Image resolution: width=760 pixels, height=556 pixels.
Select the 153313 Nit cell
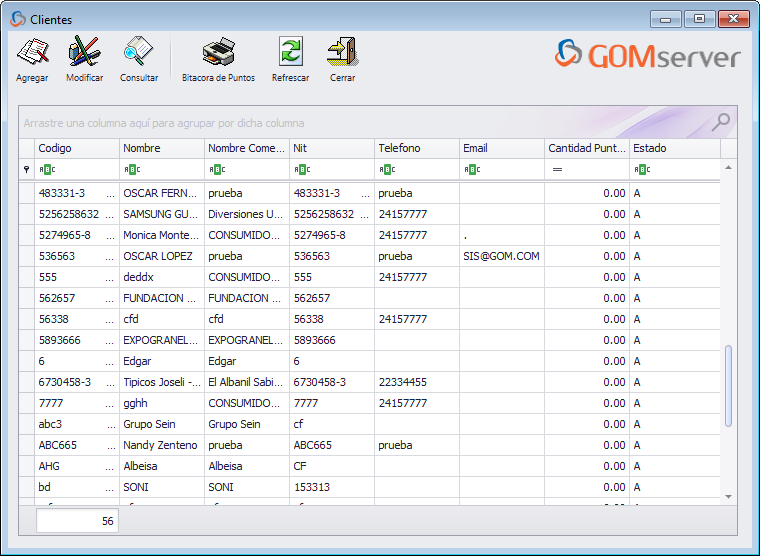tap(332, 488)
